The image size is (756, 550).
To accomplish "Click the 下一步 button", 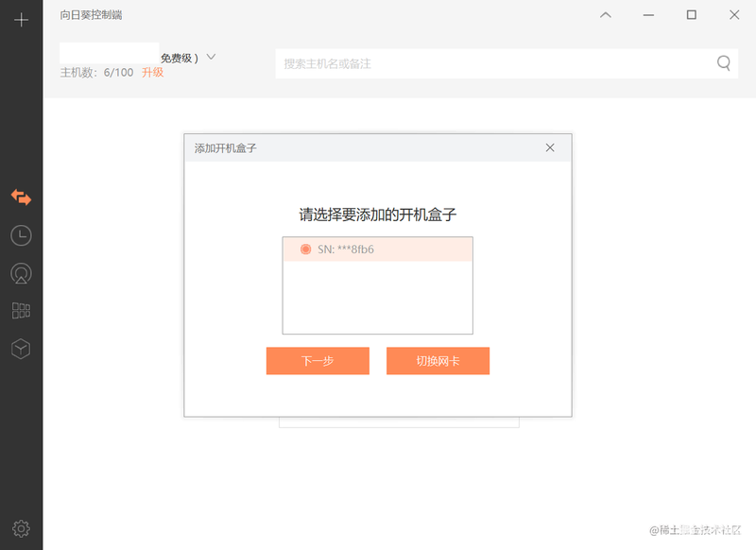I will point(318,361).
